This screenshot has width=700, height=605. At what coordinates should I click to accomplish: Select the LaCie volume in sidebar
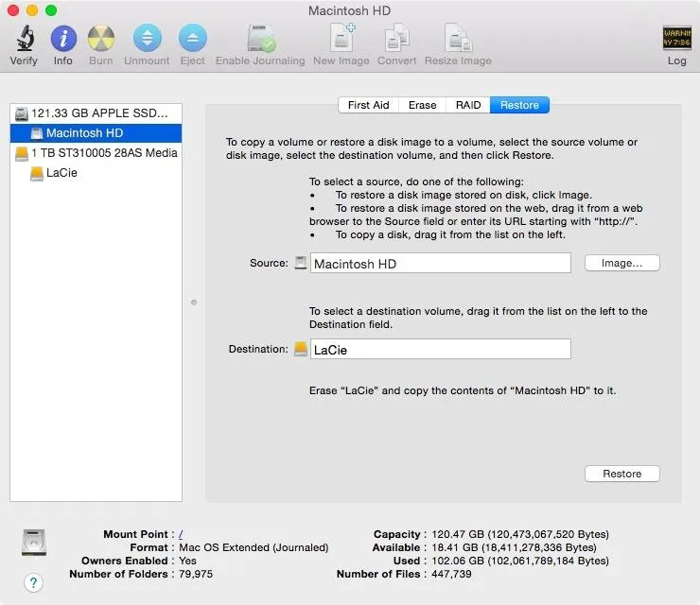tap(96, 173)
